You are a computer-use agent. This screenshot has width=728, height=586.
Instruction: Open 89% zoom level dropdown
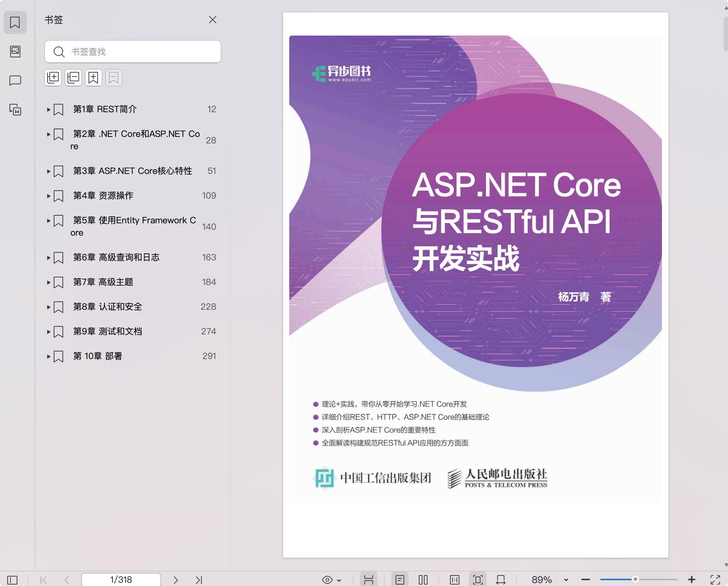tap(566, 580)
